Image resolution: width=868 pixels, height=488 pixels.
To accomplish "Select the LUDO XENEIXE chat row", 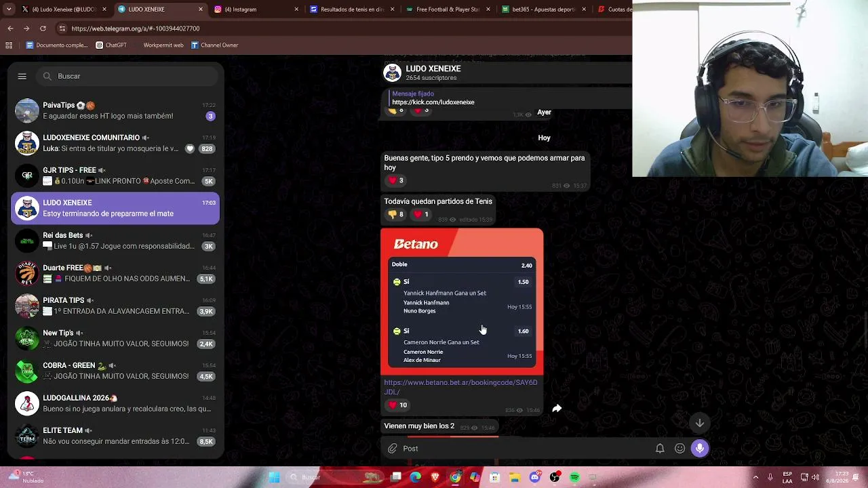I will pos(115,208).
